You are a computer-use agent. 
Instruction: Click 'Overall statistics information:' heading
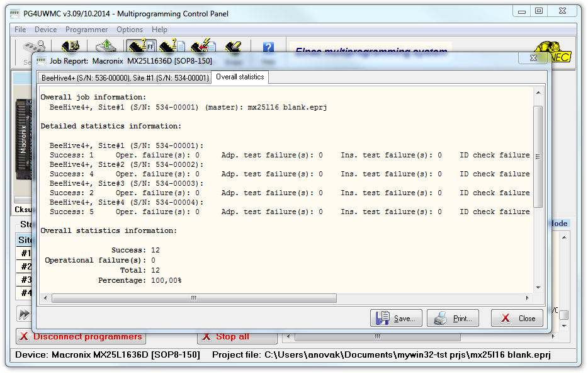109,230
